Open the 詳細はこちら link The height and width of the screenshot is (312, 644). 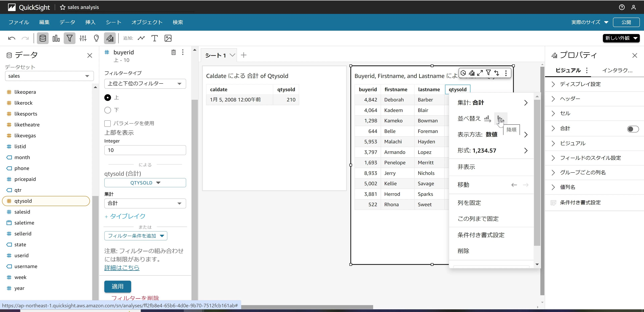(122, 268)
